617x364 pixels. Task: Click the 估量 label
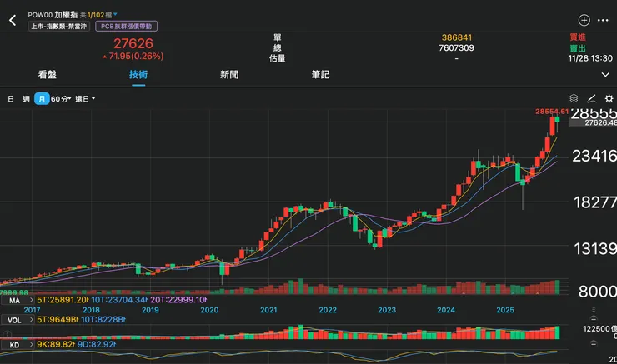click(278, 58)
